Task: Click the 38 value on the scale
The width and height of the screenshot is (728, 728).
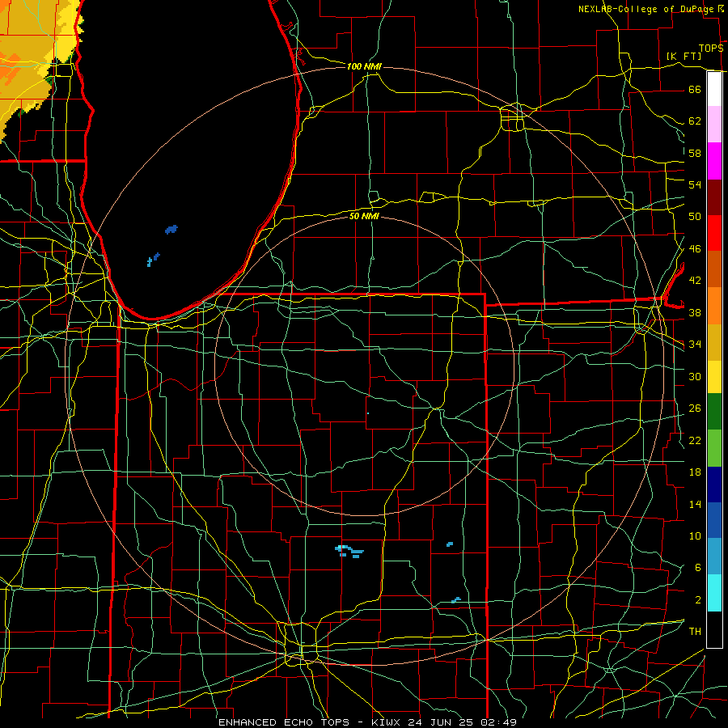Action: (695, 313)
